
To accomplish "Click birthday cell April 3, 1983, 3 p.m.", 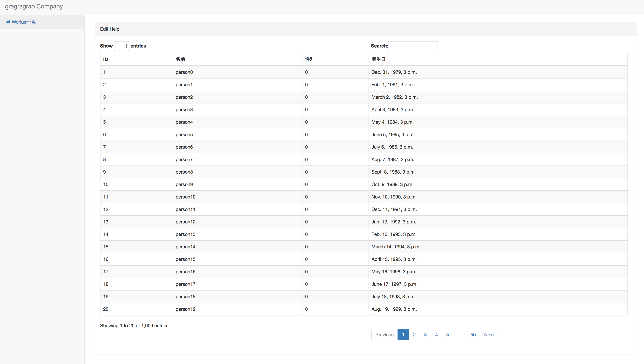I will tap(498, 110).
